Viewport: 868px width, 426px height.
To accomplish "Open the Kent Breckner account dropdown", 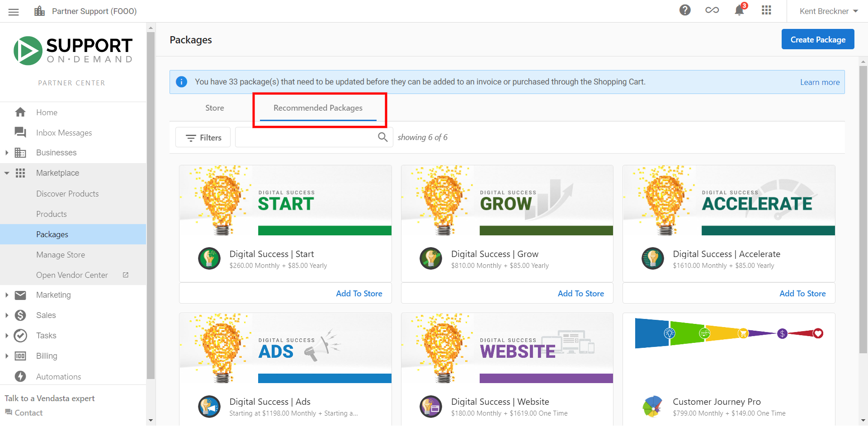I will [x=829, y=11].
